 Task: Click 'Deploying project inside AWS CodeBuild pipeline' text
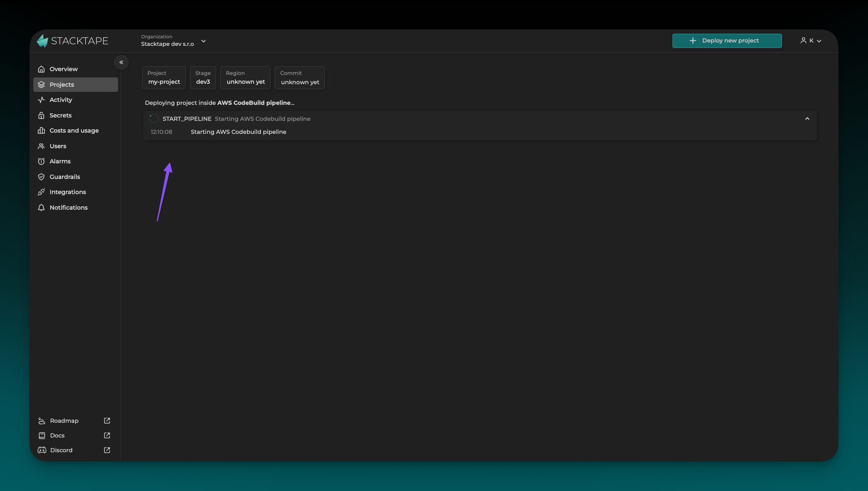[220, 103]
